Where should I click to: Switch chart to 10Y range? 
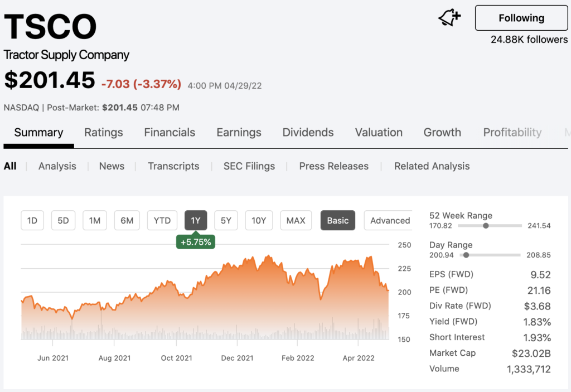[259, 220]
